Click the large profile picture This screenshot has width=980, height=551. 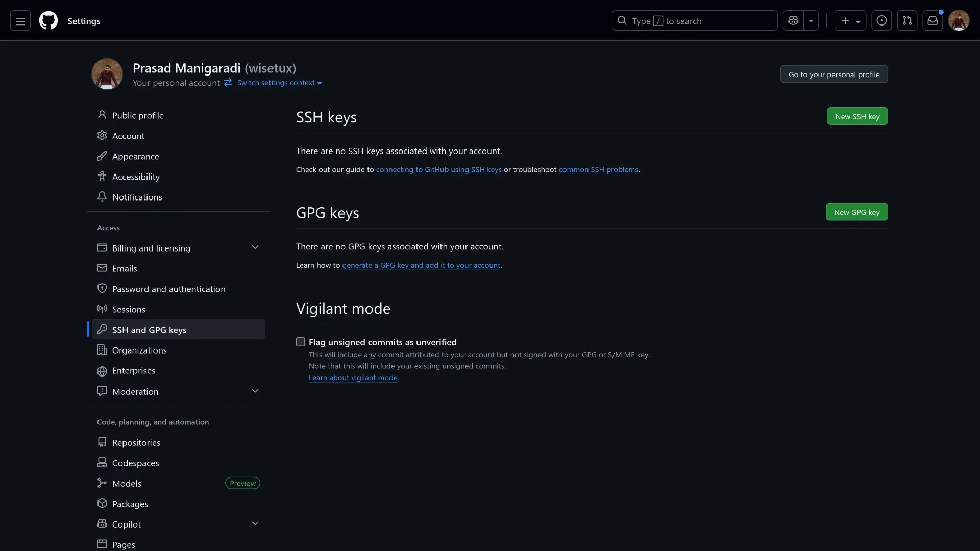pyautogui.click(x=107, y=74)
